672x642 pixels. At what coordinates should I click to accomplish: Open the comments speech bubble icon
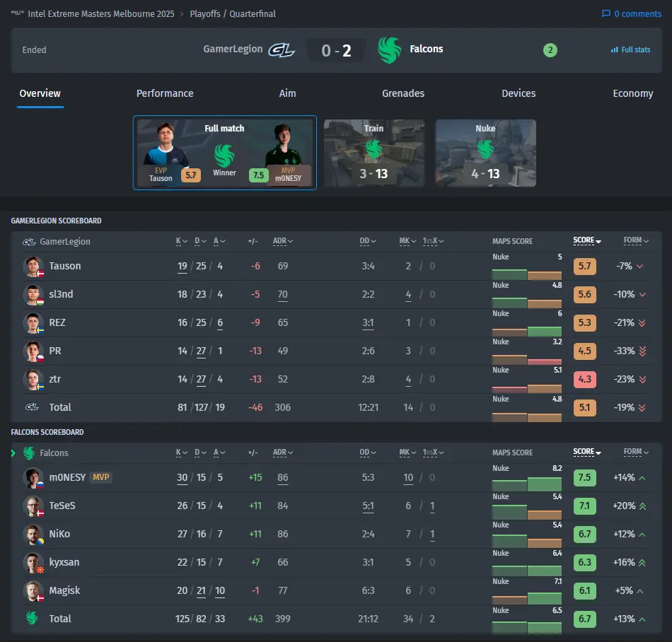606,13
